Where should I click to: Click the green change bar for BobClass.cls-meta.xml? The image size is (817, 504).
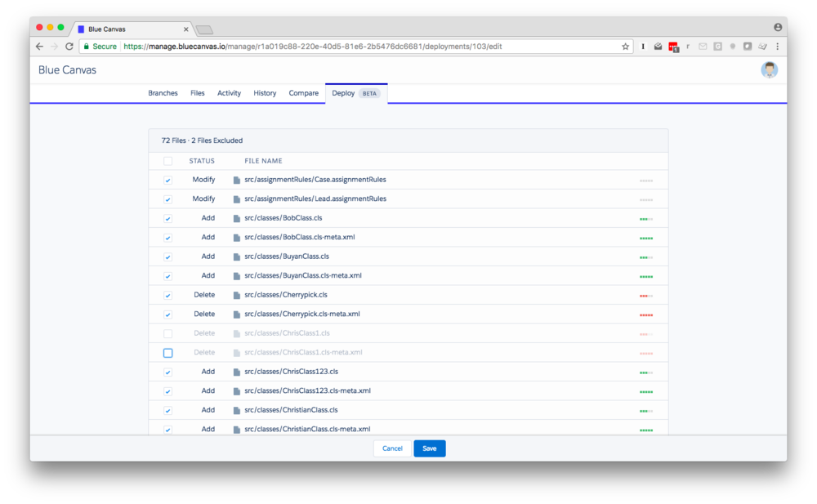pos(646,239)
